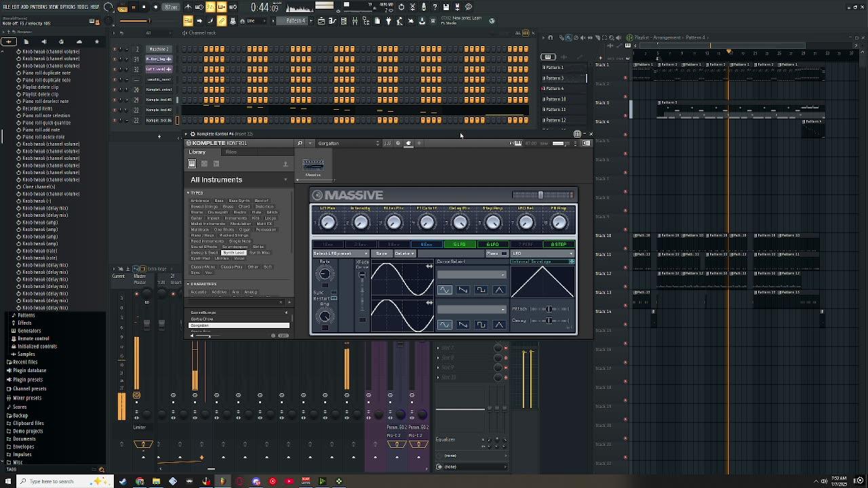Click the pause button in transport bar
Screen dimensions: 868x488
(133, 7)
